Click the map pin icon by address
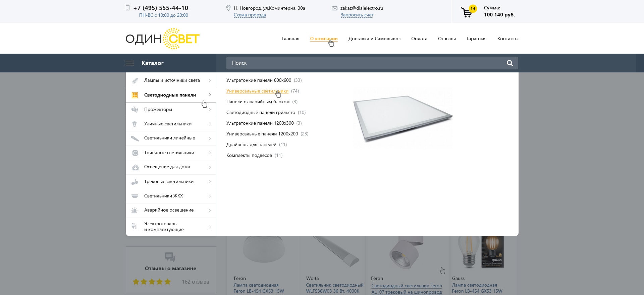The width and height of the screenshot is (644, 295). (x=228, y=8)
